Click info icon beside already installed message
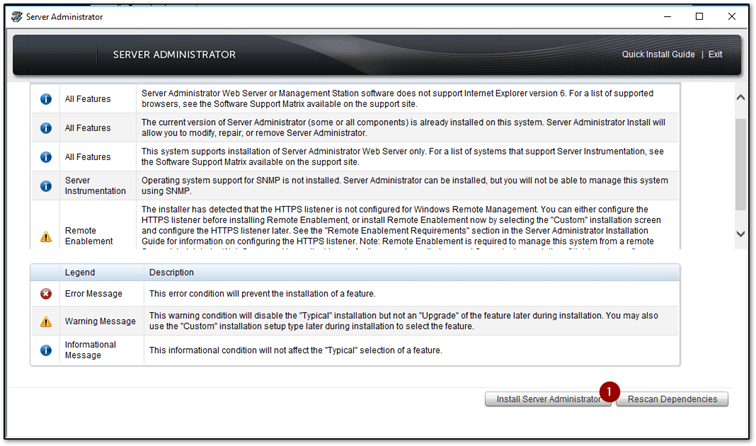 click(46, 128)
